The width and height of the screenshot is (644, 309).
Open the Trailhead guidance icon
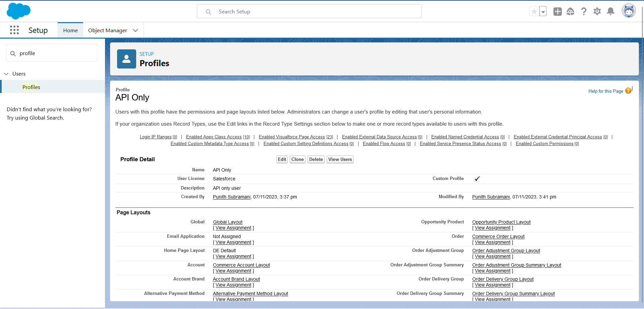click(570, 11)
